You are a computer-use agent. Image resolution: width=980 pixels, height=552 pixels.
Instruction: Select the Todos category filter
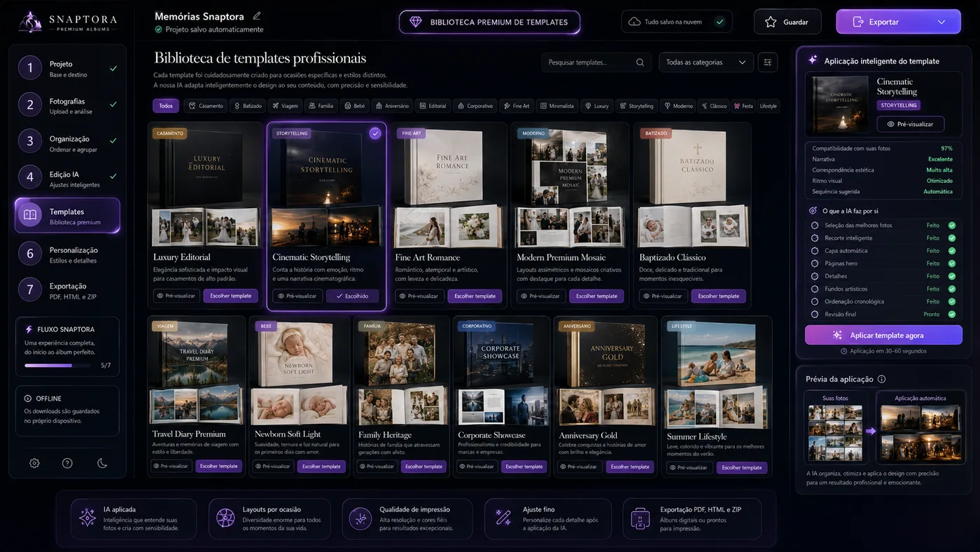pos(165,106)
